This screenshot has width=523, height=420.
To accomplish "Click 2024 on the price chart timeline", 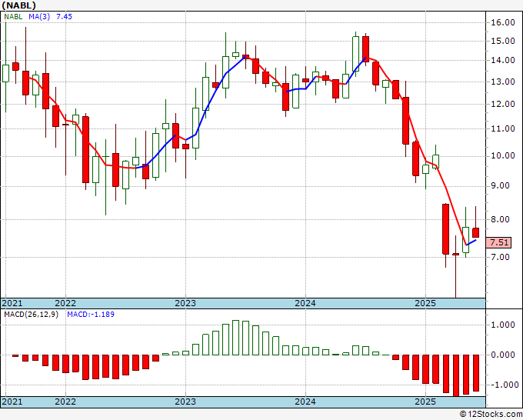I will pyautogui.click(x=305, y=303).
